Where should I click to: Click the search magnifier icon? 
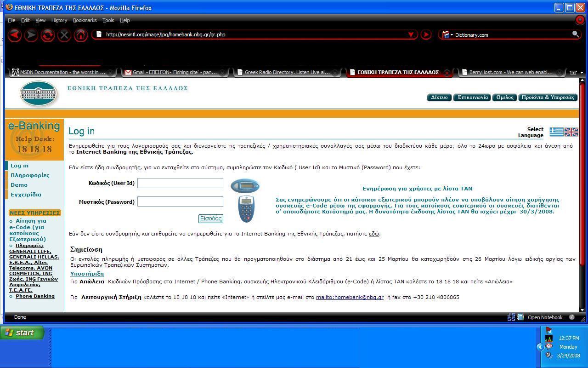[x=576, y=34]
